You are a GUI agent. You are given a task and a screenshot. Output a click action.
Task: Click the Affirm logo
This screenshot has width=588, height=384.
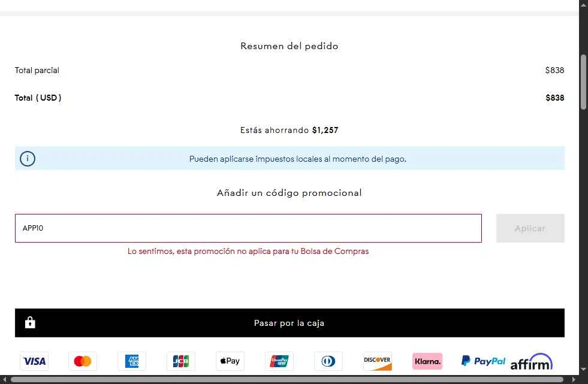click(532, 362)
